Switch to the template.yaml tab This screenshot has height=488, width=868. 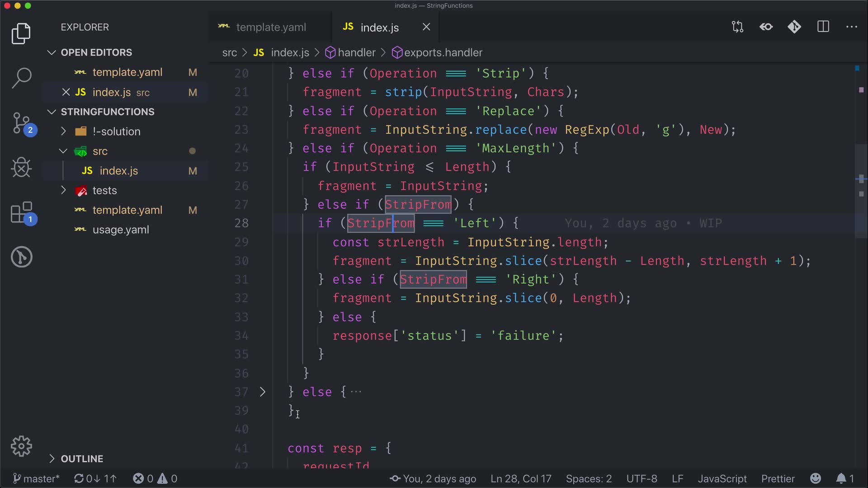click(x=270, y=27)
